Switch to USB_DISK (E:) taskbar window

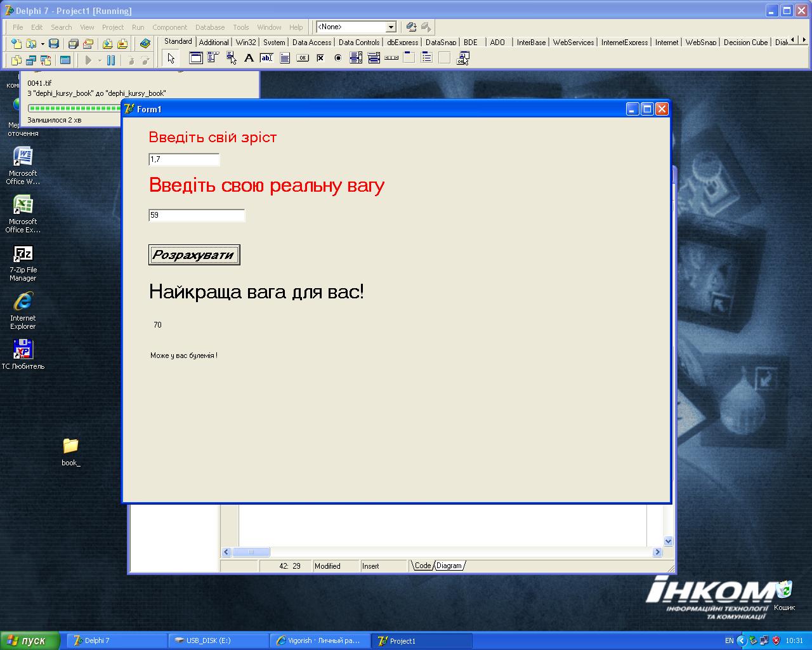(x=218, y=640)
